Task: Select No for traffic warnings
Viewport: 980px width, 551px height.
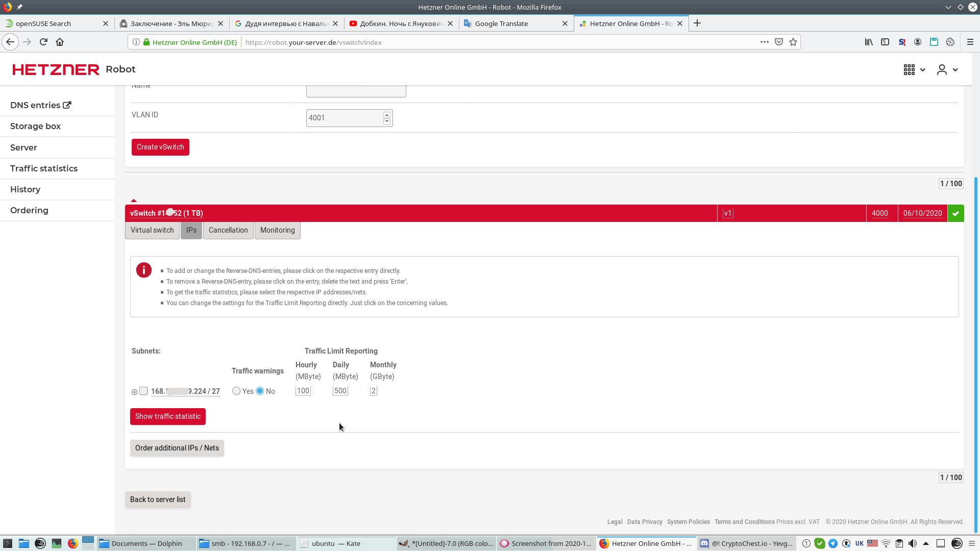Action: pos(260,391)
